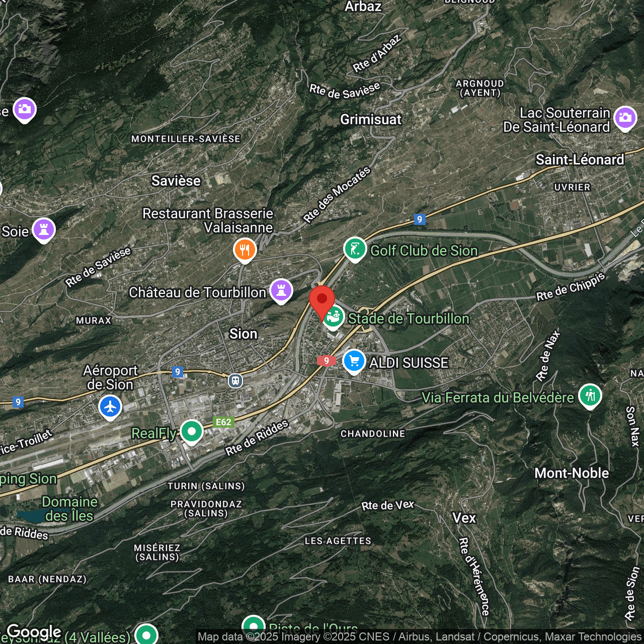Click the Google logo
The image size is (644, 644).
pyautogui.click(x=35, y=632)
